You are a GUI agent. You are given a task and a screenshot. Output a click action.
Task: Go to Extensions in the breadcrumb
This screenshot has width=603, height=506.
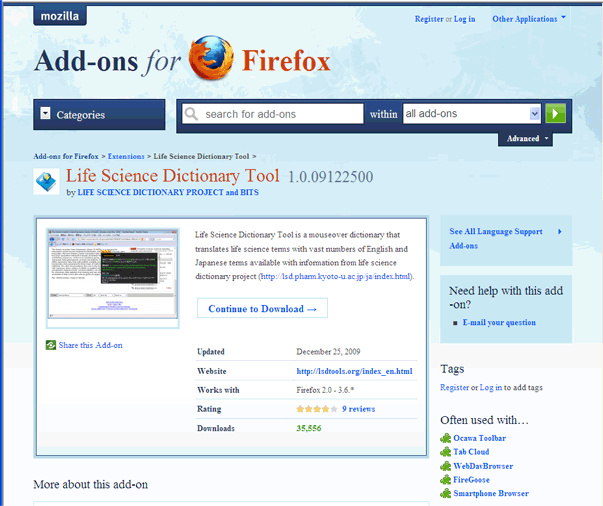point(126,157)
